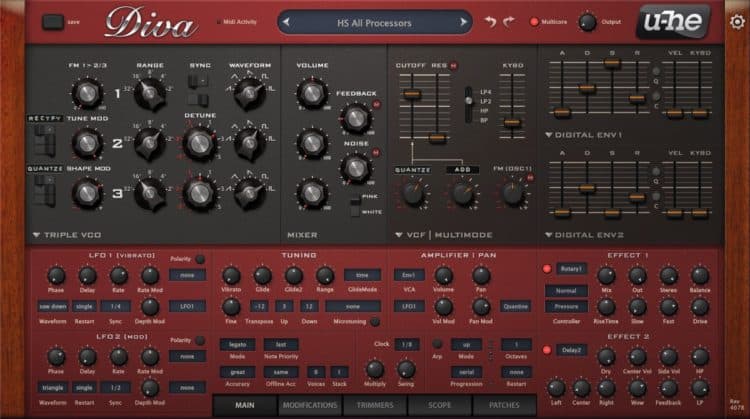
Task: Click the FM 1>2/3 knob
Action: click(87, 93)
